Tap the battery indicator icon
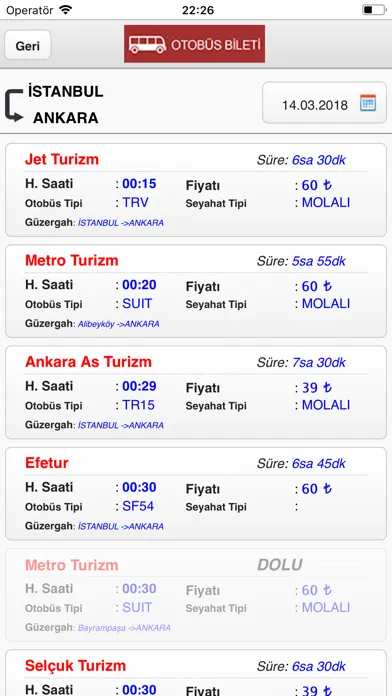 (374, 10)
